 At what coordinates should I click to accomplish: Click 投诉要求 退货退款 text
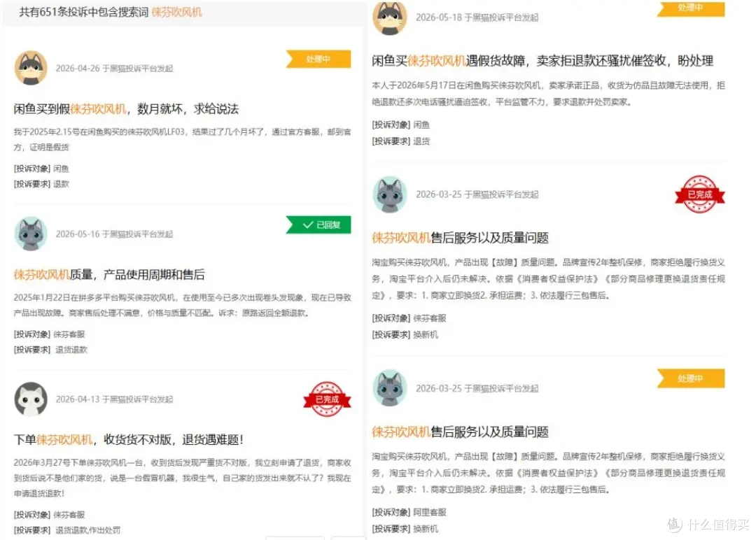pyautogui.click(x=50, y=350)
